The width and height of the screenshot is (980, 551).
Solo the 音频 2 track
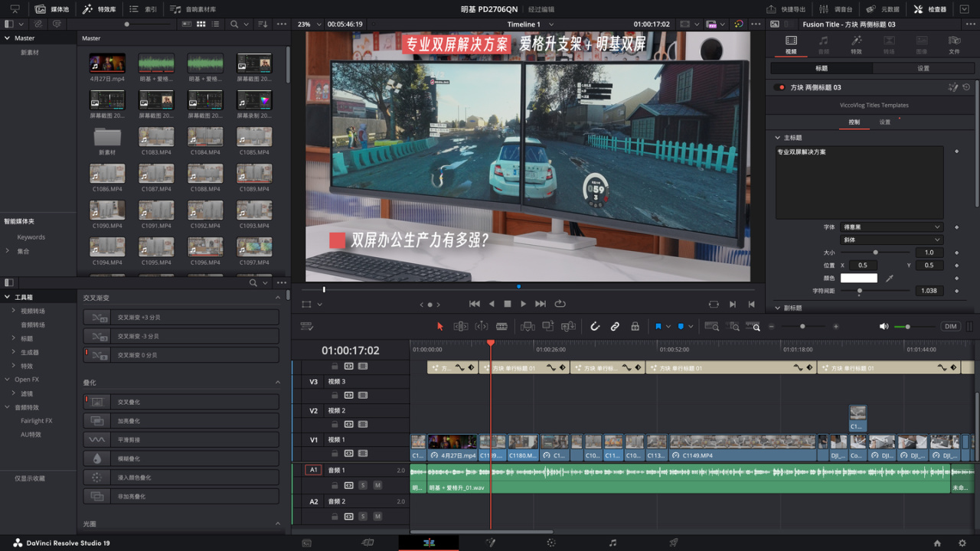click(x=363, y=517)
